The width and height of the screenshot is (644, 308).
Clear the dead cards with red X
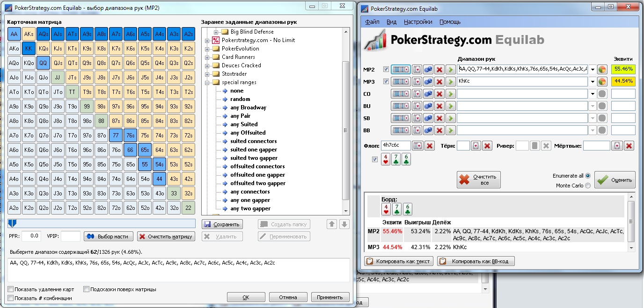629,146
